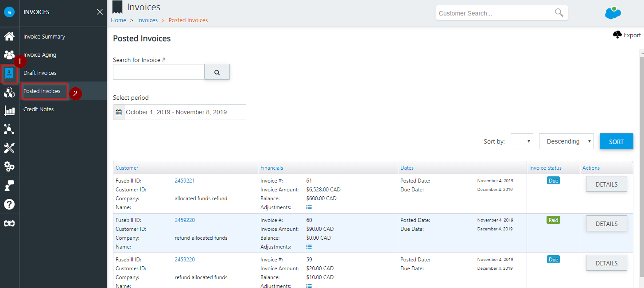Open the Customers people icon

tap(9, 55)
